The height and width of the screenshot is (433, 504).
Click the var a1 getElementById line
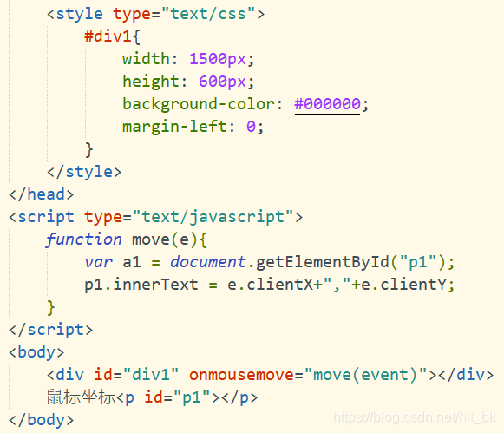tap(270, 262)
